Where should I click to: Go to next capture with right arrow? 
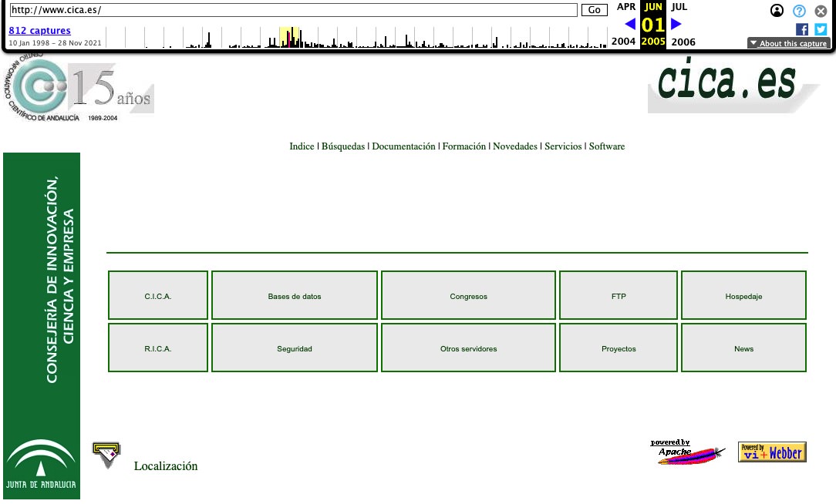coord(676,24)
